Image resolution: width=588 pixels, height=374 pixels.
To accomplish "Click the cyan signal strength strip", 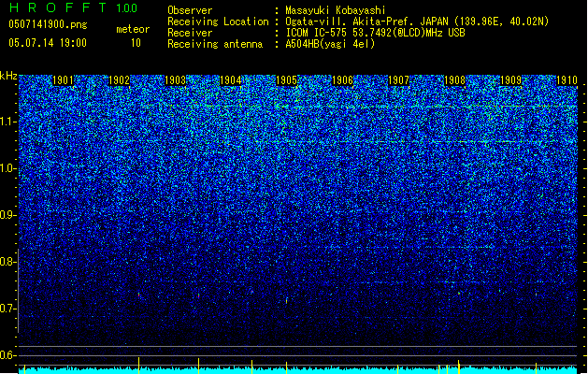I will point(298,370).
